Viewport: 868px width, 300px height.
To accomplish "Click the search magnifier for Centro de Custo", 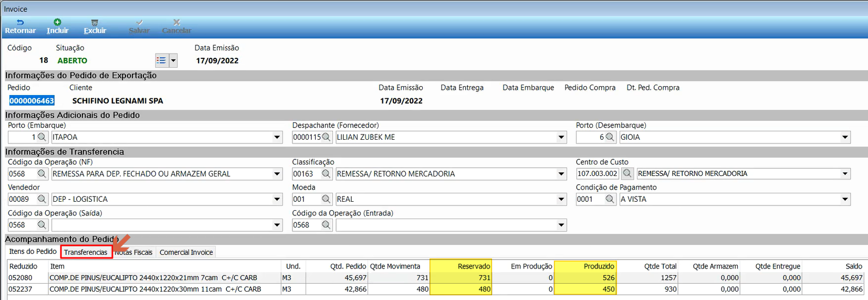I will coord(628,173).
